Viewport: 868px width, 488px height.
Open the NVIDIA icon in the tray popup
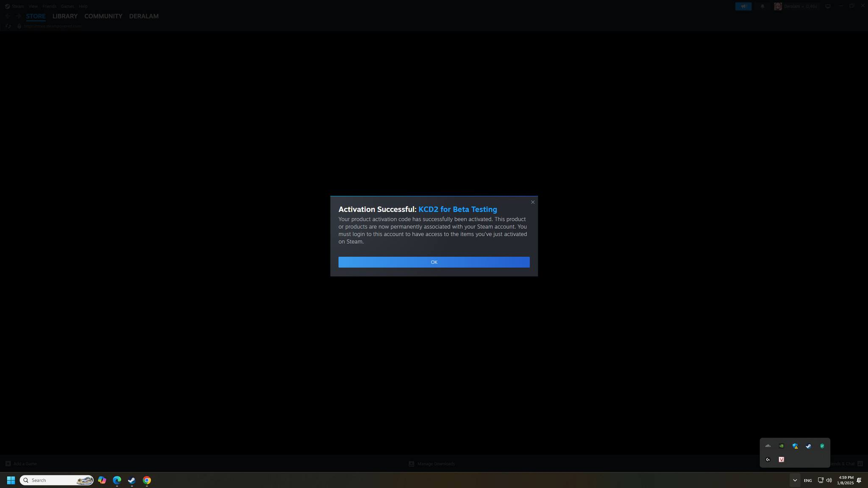pyautogui.click(x=781, y=446)
